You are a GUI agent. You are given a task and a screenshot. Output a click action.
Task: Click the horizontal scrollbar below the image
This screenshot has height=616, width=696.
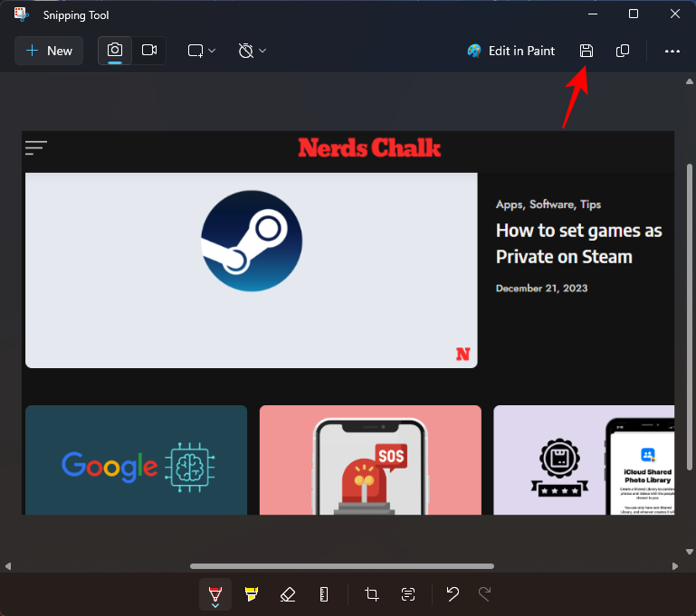click(x=342, y=566)
